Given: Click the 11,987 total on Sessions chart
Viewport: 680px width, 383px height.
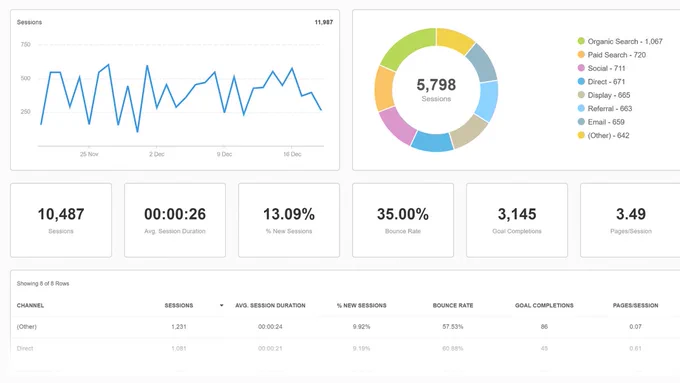Looking at the screenshot, I should 324,22.
